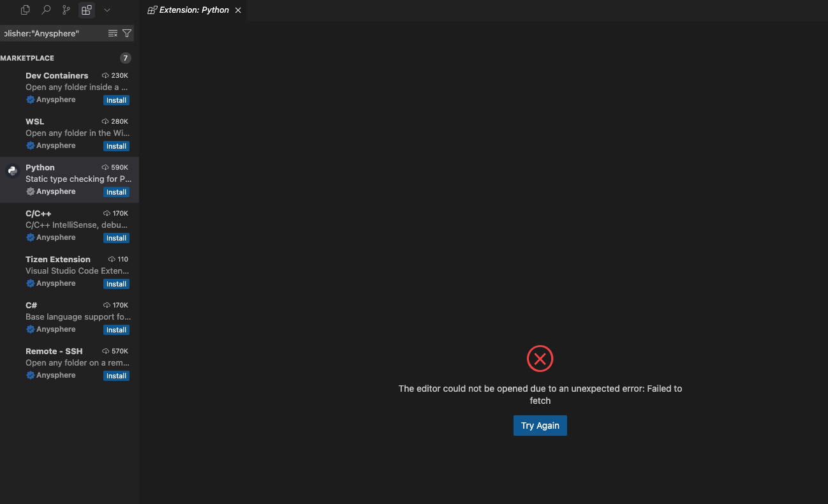Open the Explorer view icon
Viewport: 828px width, 504px height.
tap(26, 10)
